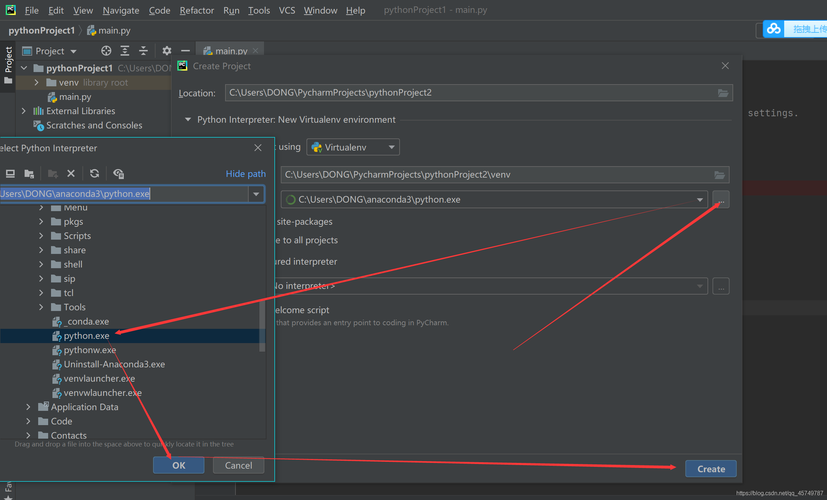Image resolution: width=827 pixels, height=500 pixels.
Task: Open the File menu
Action: [32, 11]
